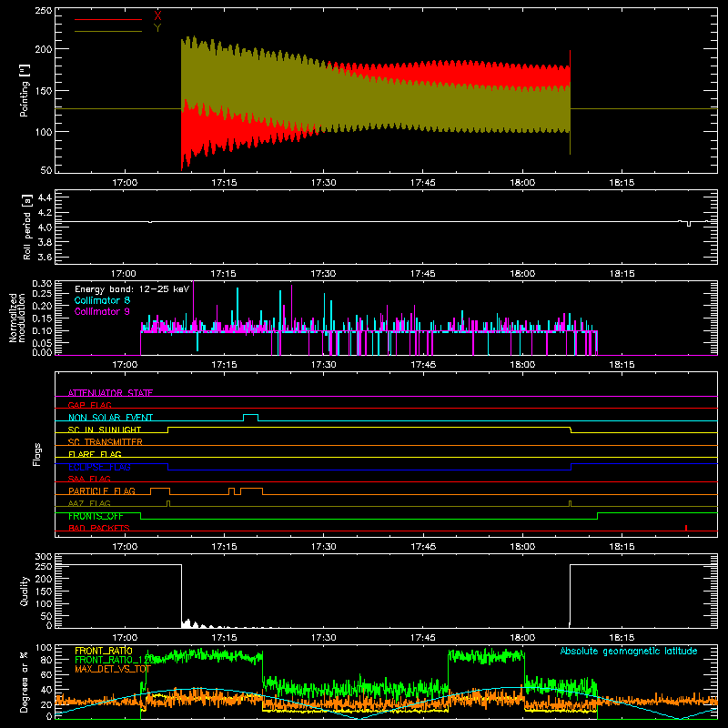The height and width of the screenshot is (728, 728).
Task: Click the '18:00' label under Flags plot
Action: click(522, 547)
